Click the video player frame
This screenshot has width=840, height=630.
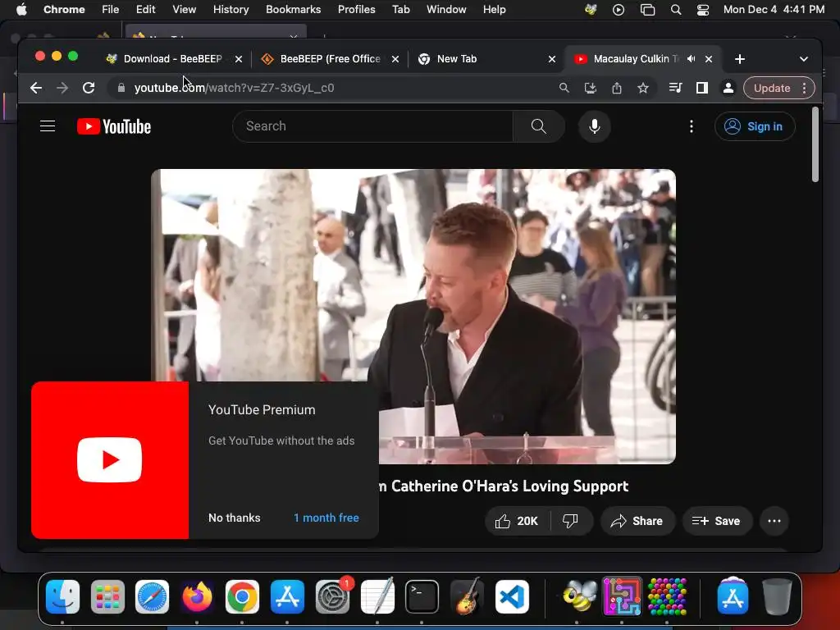point(413,316)
